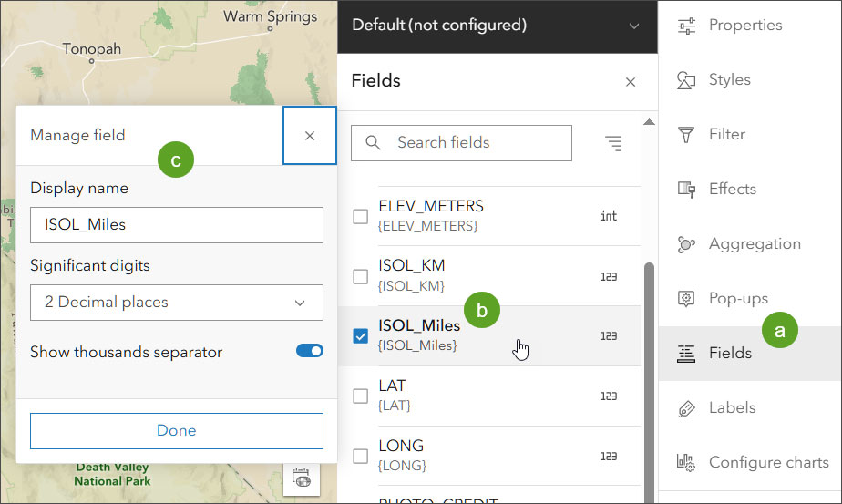This screenshot has width=842, height=504.
Task: Expand the Default (not configured) dropdown
Action: (497, 26)
